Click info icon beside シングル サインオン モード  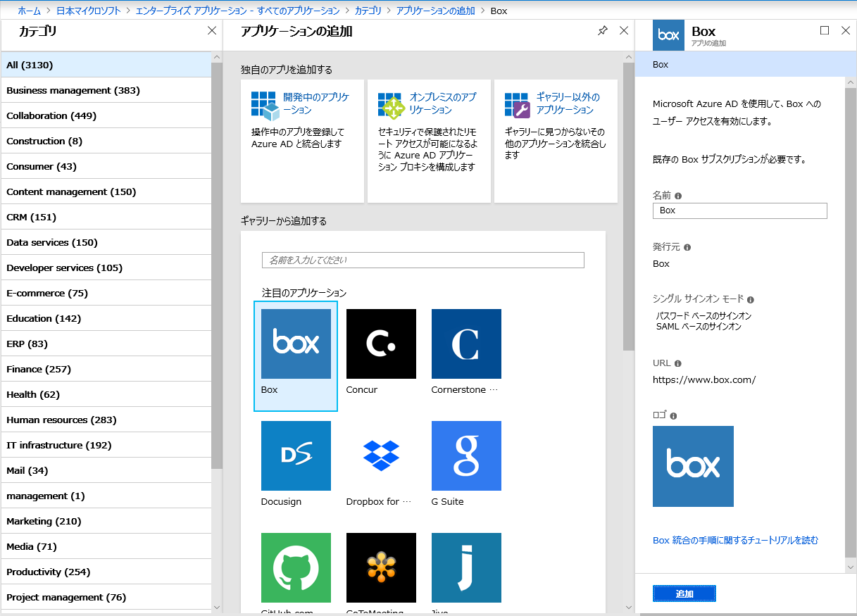[x=751, y=299]
